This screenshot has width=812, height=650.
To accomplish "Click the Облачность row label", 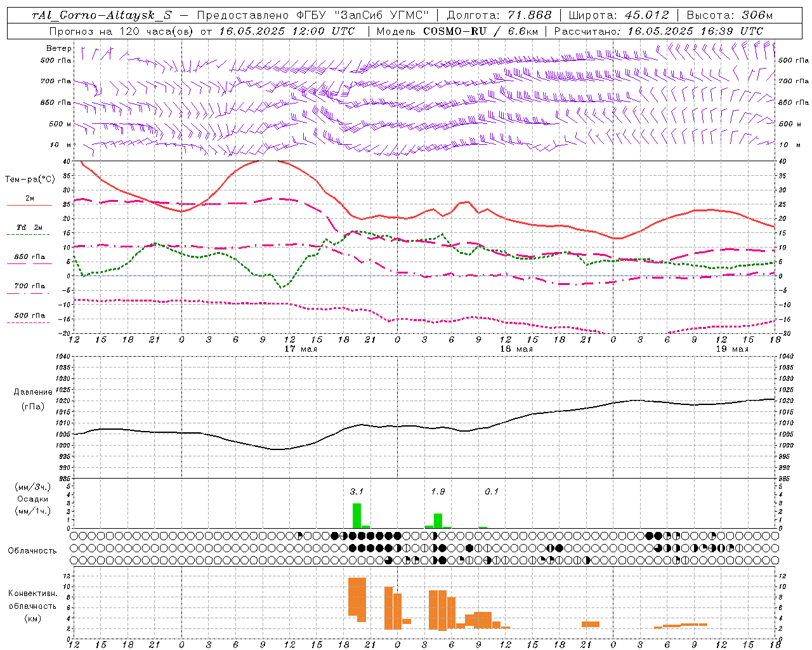I will coord(32,551).
